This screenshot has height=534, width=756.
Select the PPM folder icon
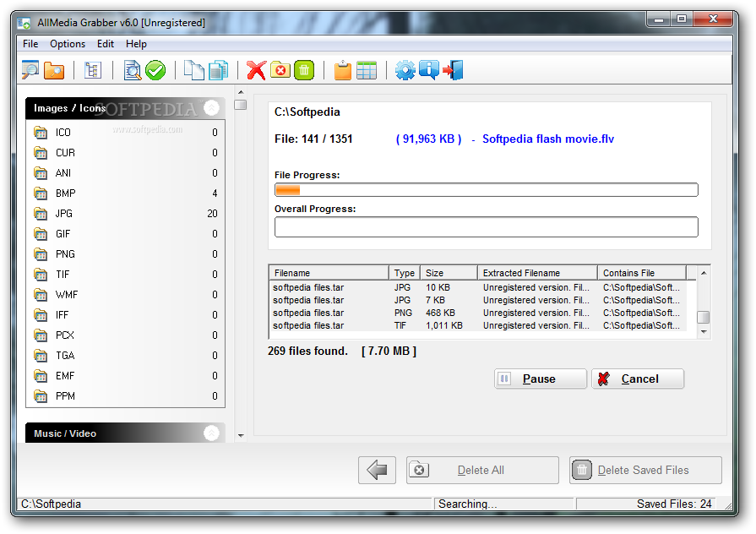pyautogui.click(x=41, y=395)
